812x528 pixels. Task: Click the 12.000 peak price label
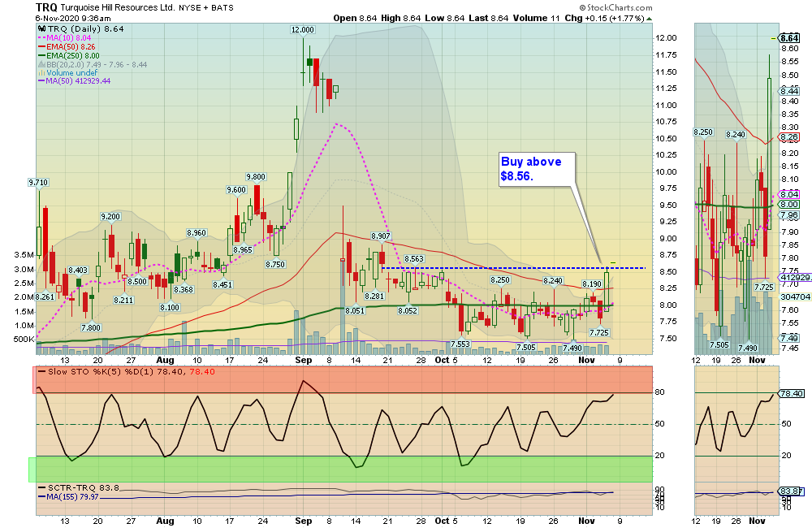(x=302, y=29)
